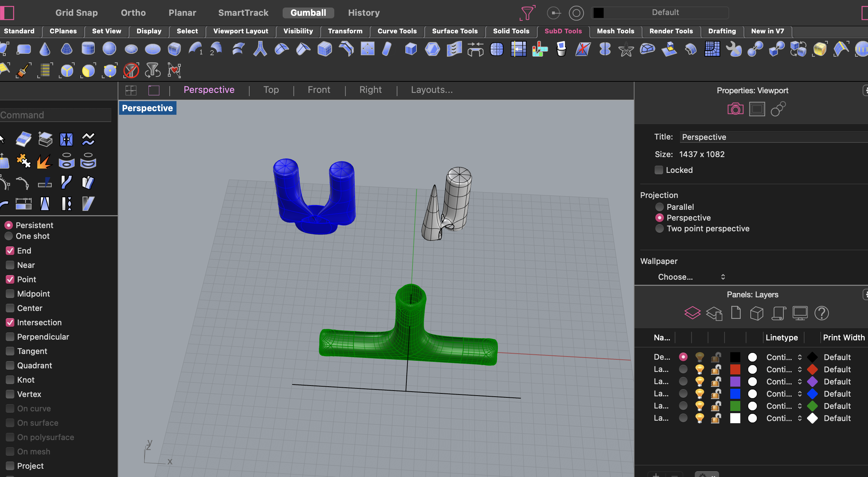
Task: Open the Layouts... viewport option
Action: point(431,90)
